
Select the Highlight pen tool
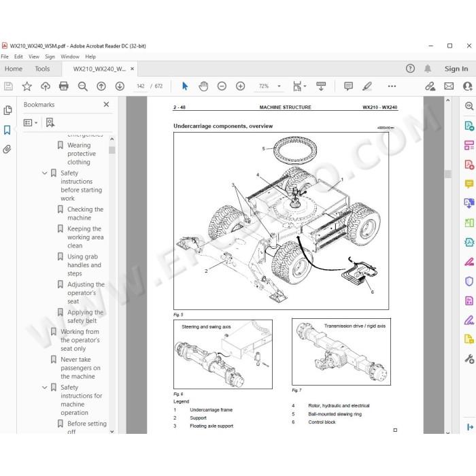click(x=367, y=86)
